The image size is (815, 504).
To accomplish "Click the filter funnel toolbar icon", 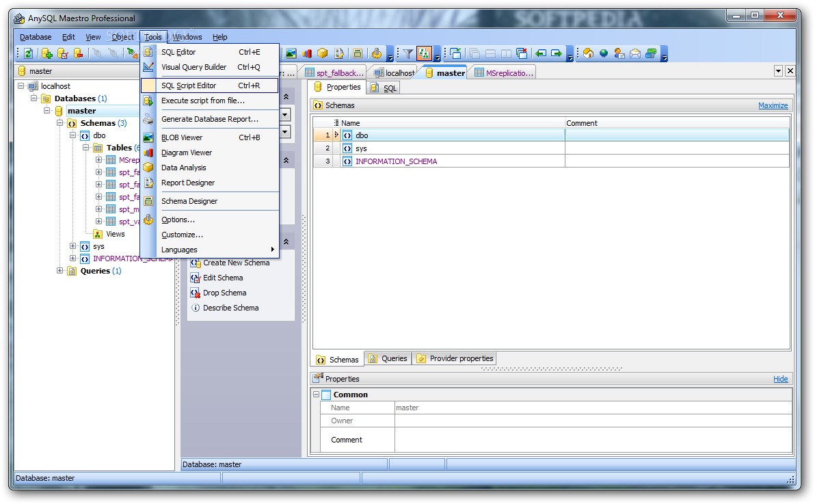I will (x=408, y=53).
